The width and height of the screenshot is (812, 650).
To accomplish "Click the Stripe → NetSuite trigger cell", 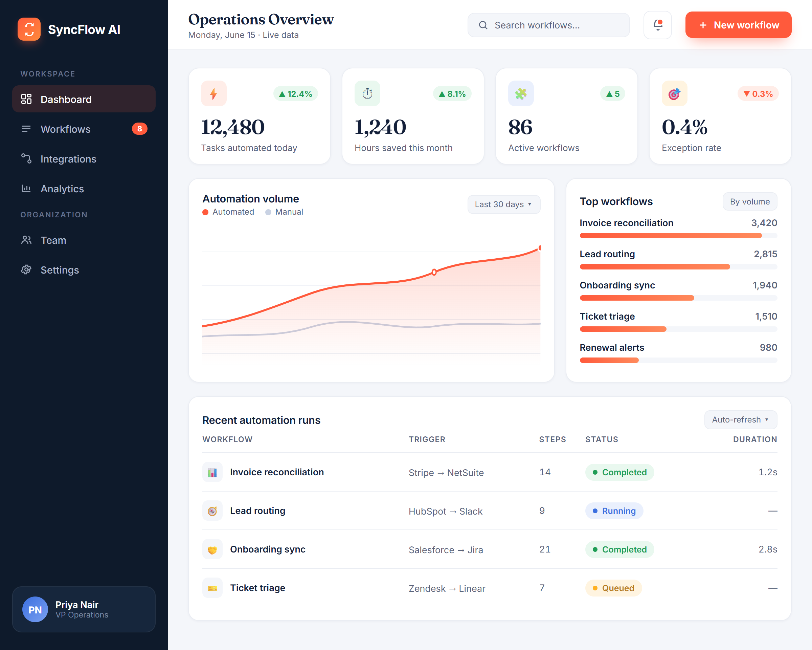I will pyautogui.click(x=446, y=473).
